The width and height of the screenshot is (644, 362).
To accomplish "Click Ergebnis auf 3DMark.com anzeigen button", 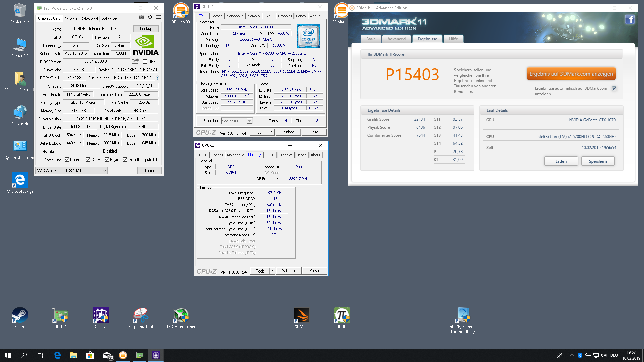I will point(571,74).
